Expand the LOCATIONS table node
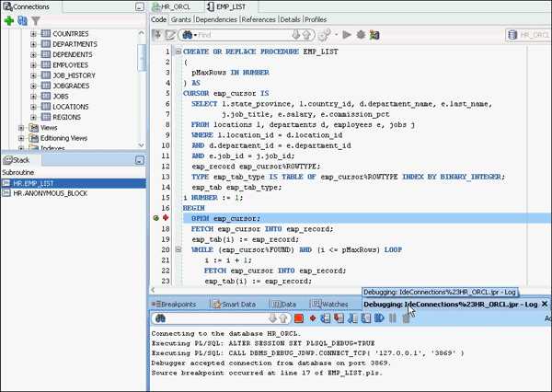Viewport: 552px width, 392px height. point(33,107)
